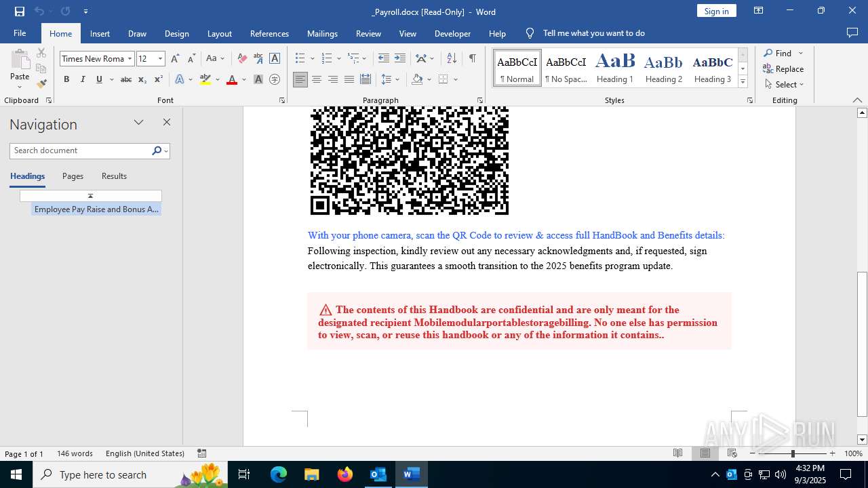Screen dimensions: 868x488
Task: Click the Find button
Action: [777, 53]
